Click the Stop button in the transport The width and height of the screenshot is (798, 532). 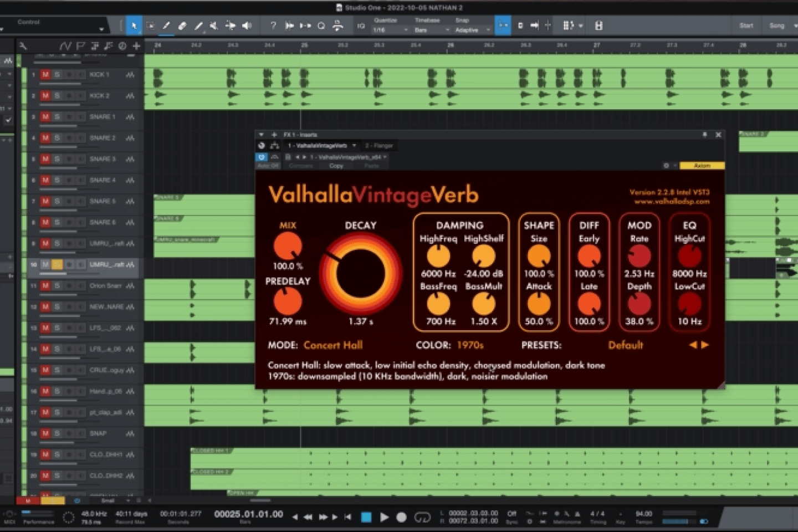(x=366, y=517)
